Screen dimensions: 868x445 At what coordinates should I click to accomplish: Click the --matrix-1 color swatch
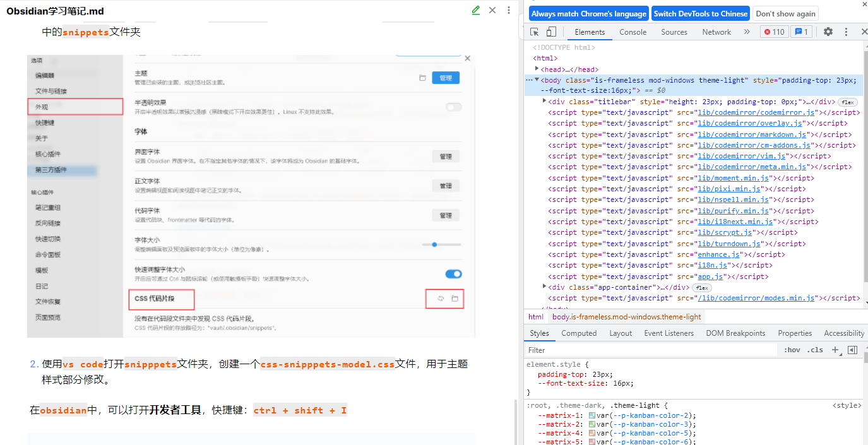point(592,415)
